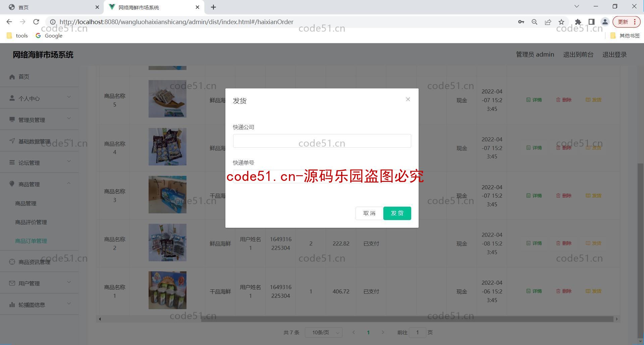The height and width of the screenshot is (345, 644).
Task: Click the page vertical scrollbar
Action: (x=640, y=251)
